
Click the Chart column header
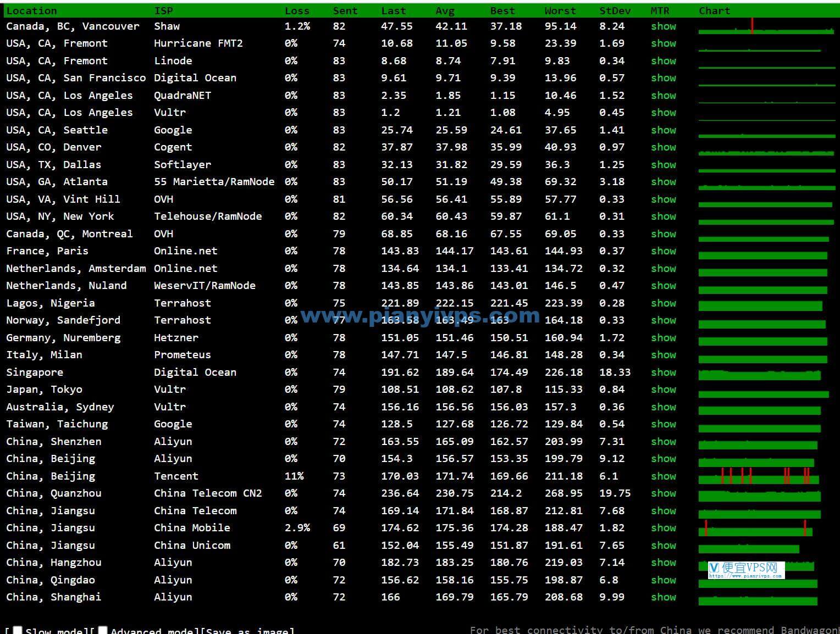point(715,11)
